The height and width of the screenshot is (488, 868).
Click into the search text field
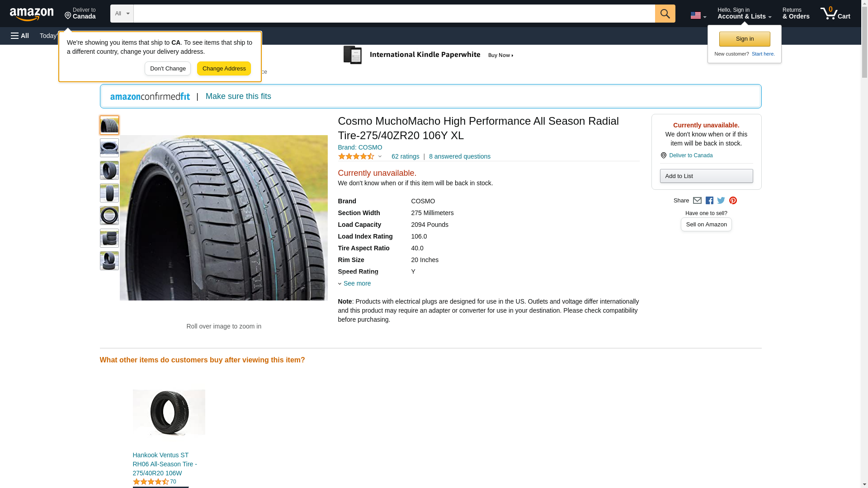(x=394, y=14)
